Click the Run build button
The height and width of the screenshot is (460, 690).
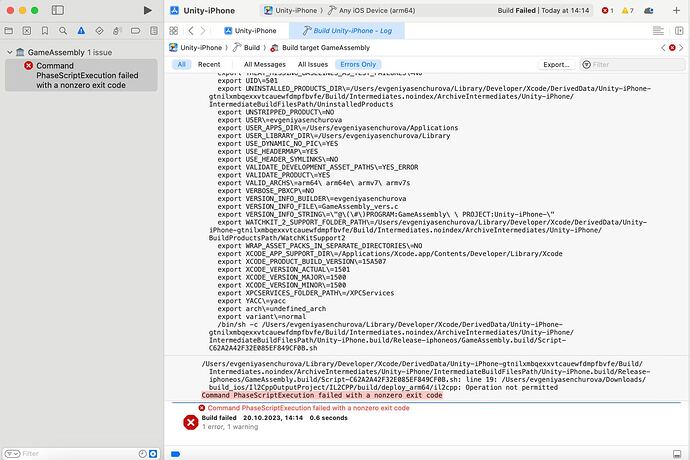(147, 10)
